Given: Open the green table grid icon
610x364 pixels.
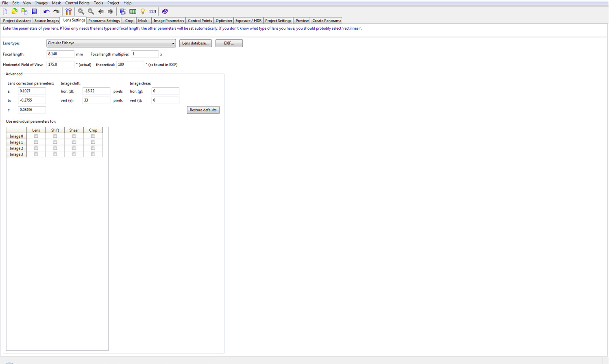Looking at the screenshot, I should click(x=133, y=11).
